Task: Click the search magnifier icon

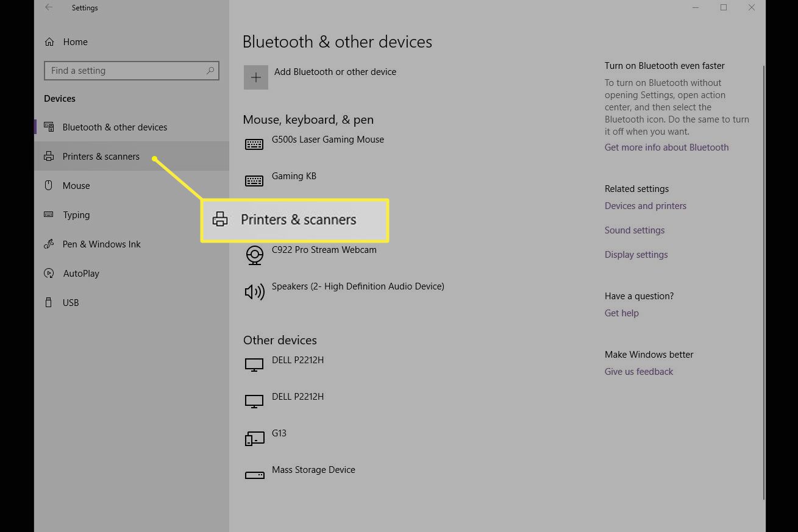Action: pos(210,71)
